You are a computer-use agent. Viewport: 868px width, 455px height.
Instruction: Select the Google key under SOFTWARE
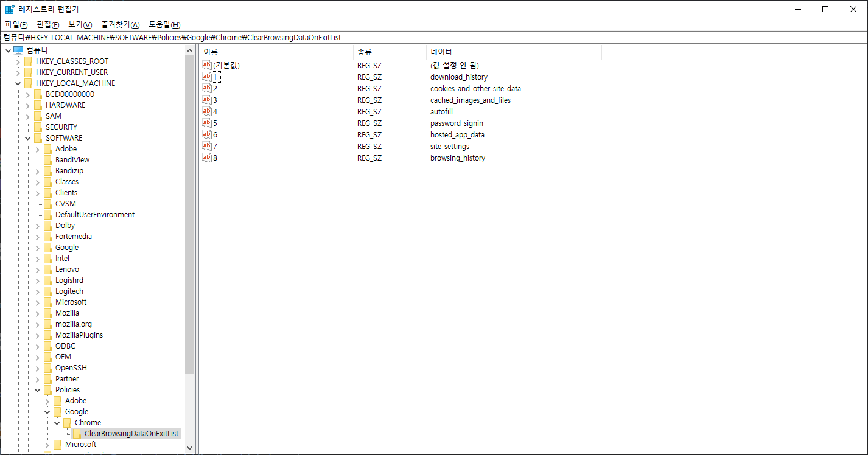click(x=67, y=248)
